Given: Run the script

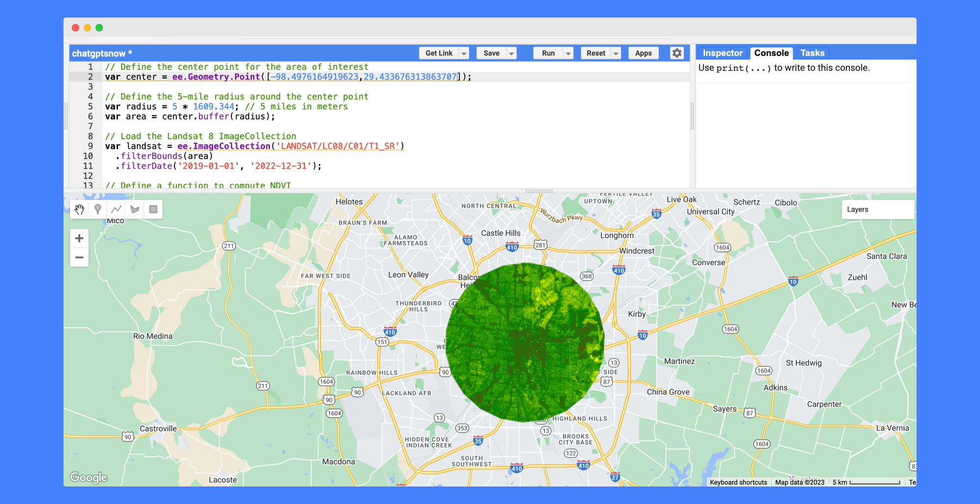Looking at the screenshot, I should (548, 53).
